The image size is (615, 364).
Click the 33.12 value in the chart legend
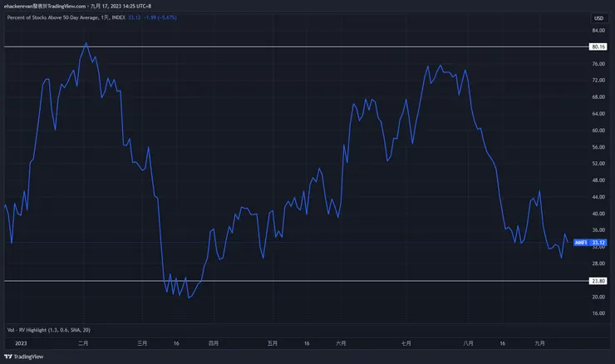click(x=135, y=17)
